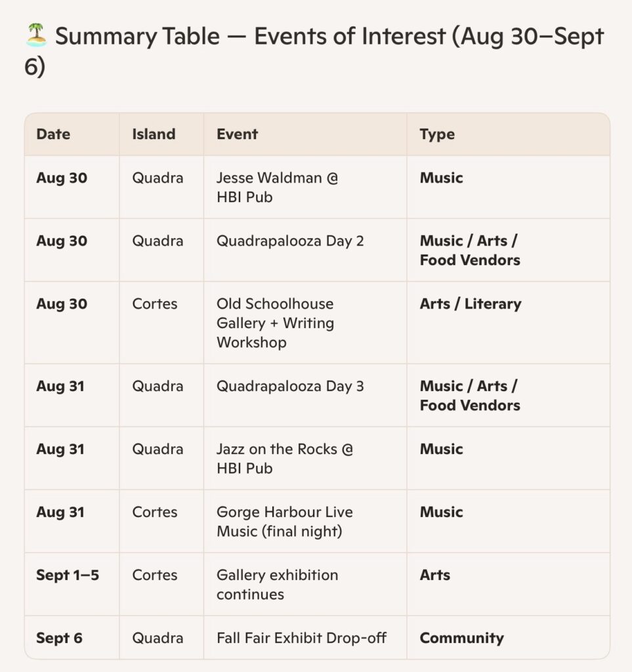Select the Jesse Waldman @ HBI Pub event
632x672 pixels.
coord(277,187)
